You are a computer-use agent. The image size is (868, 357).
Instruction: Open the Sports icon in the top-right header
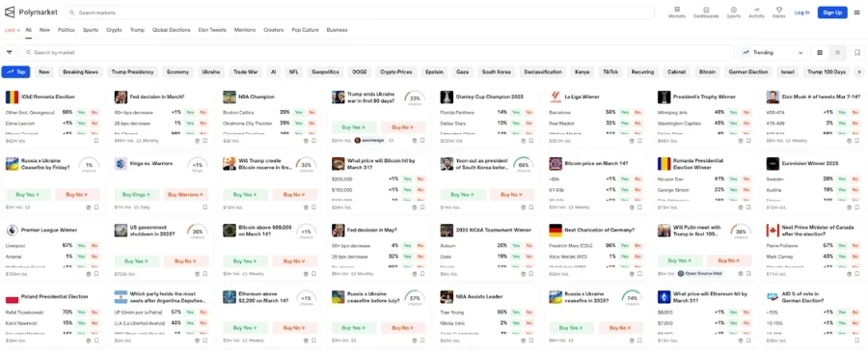[734, 13]
